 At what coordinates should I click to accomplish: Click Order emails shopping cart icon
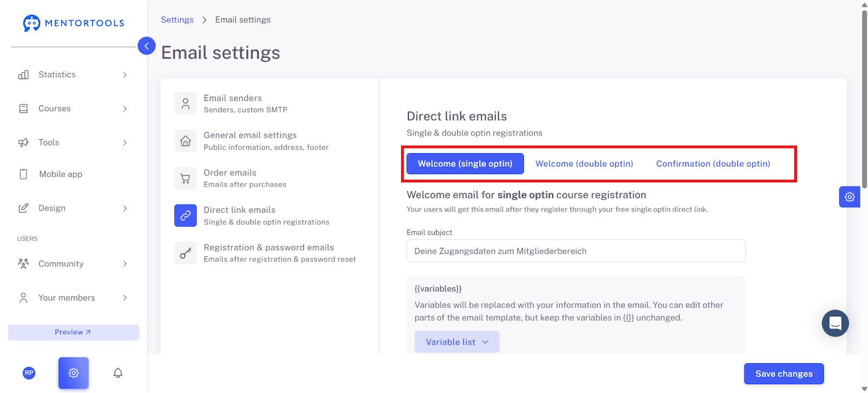click(186, 178)
